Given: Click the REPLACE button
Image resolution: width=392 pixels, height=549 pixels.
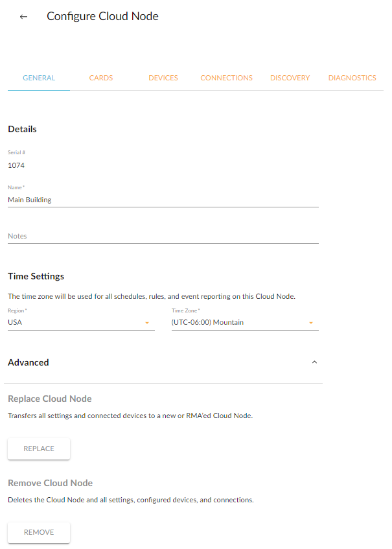Looking at the screenshot, I should 38,448.
